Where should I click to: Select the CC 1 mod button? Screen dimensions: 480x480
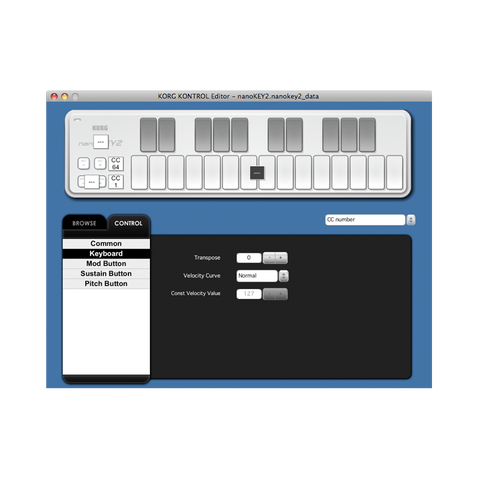116,182
